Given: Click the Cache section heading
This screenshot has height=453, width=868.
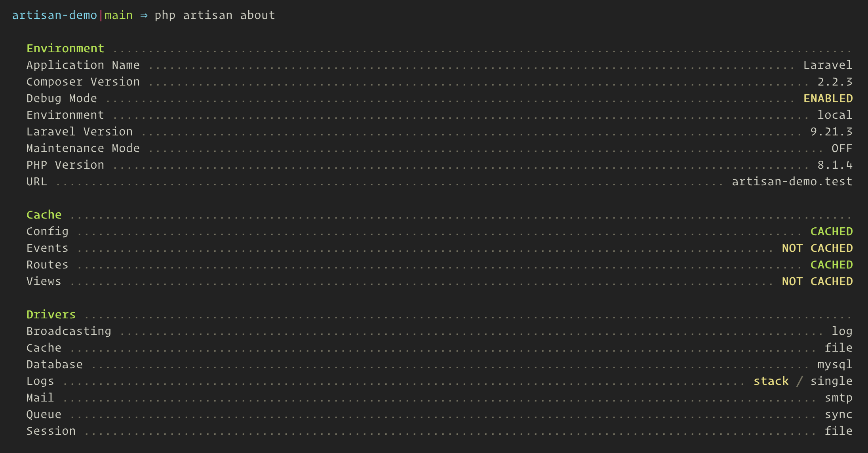Looking at the screenshot, I should 44,215.
